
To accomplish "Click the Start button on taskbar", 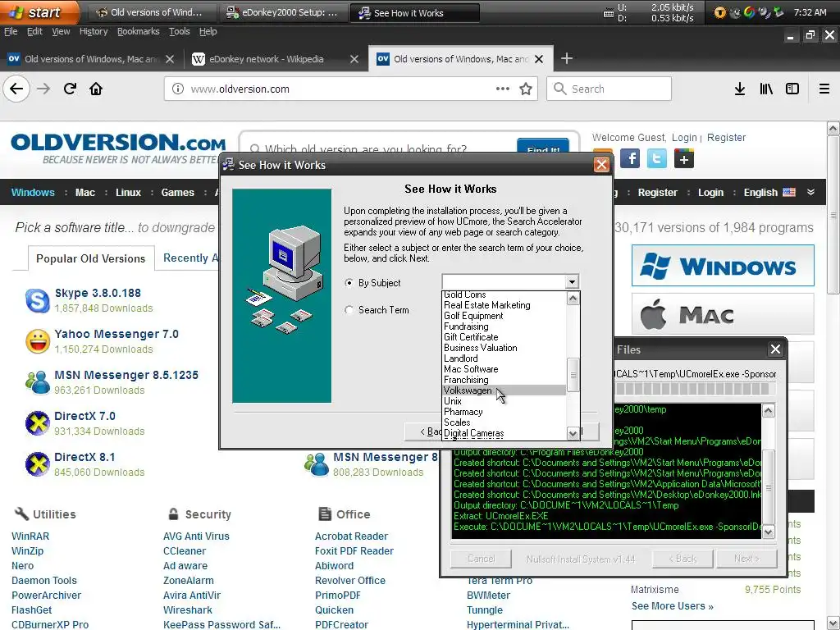I will click(39, 12).
